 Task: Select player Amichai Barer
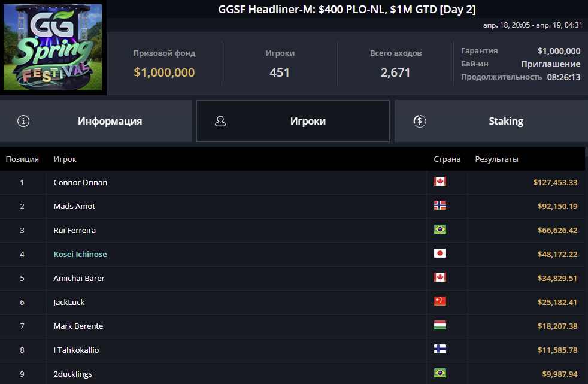[79, 278]
